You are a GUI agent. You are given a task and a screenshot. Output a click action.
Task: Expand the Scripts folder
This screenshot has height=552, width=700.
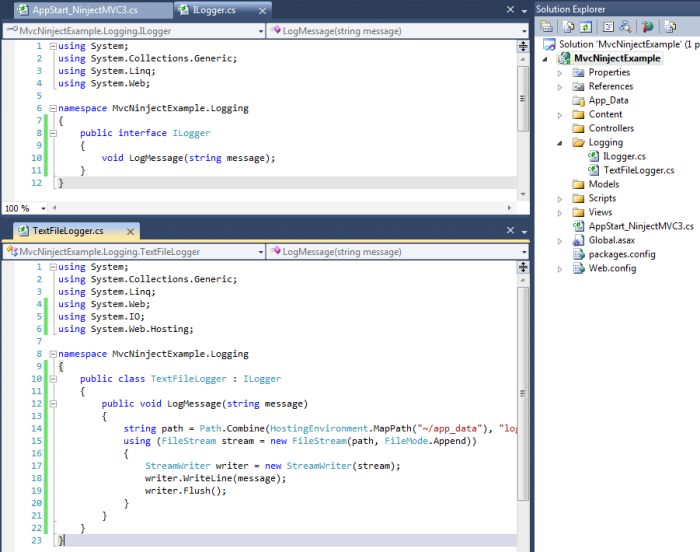tap(560, 199)
